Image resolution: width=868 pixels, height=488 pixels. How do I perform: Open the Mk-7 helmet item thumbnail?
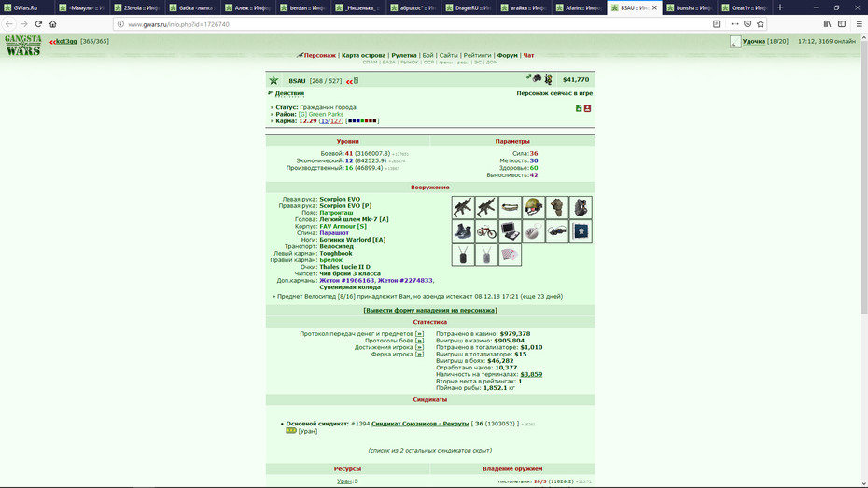point(533,207)
